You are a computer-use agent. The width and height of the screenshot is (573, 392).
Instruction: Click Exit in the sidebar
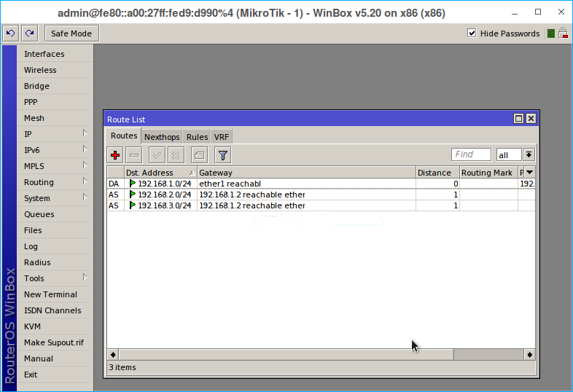[x=55, y=375]
